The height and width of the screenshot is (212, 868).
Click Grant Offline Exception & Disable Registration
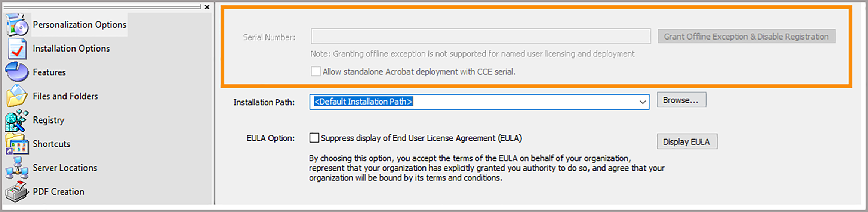(x=746, y=37)
